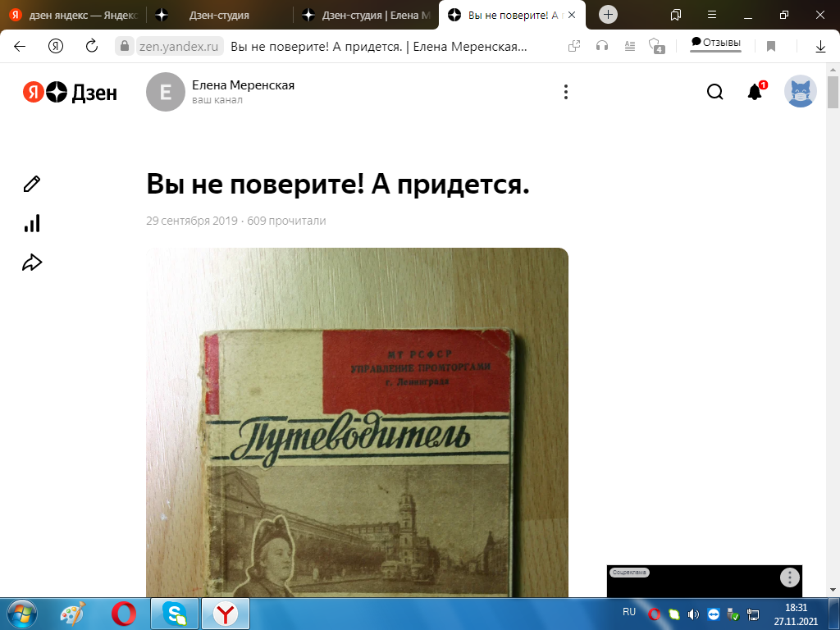Open the edit article pencil icon
The width and height of the screenshot is (840, 630).
[32, 184]
